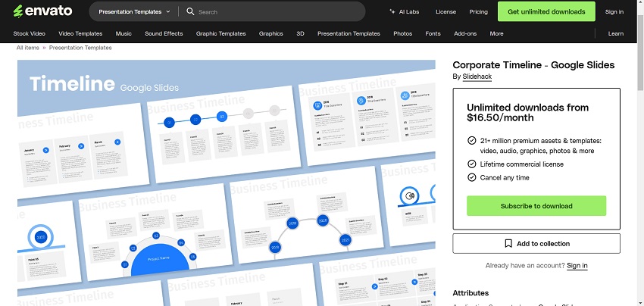Click the Attributes heading

[470, 293]
